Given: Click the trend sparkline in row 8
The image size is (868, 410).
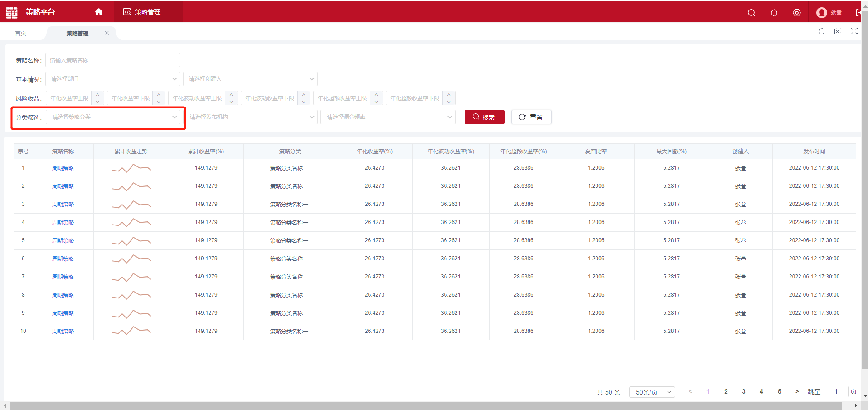Looking at the screenshot, I should (131, 295).
